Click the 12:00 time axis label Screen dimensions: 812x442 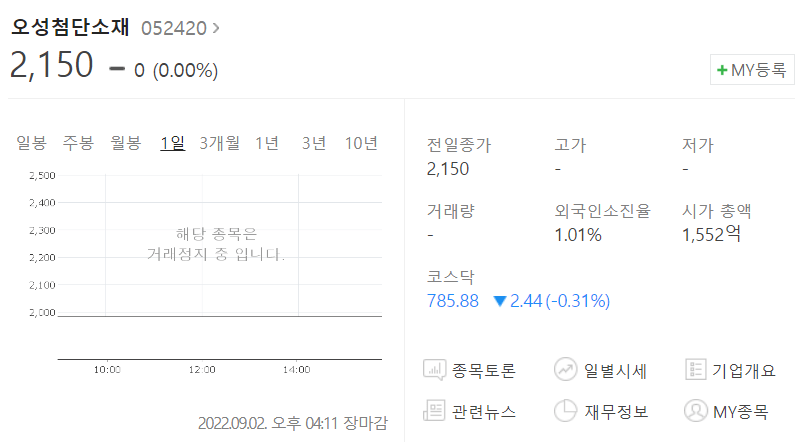[x=202, y=370]
